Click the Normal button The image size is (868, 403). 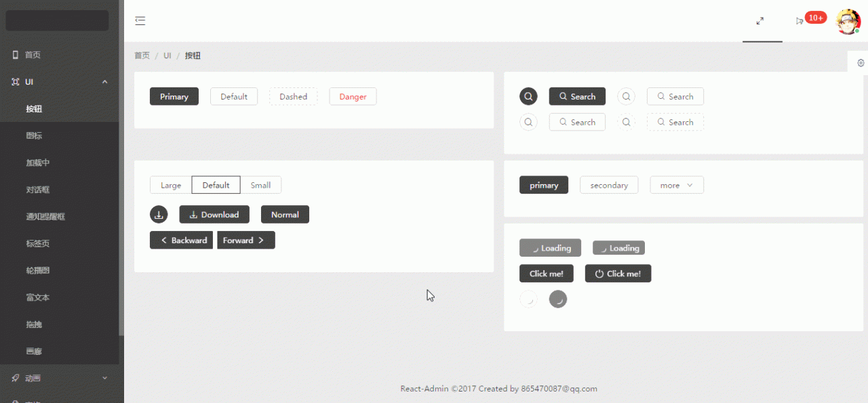click(x=285, y=215)
